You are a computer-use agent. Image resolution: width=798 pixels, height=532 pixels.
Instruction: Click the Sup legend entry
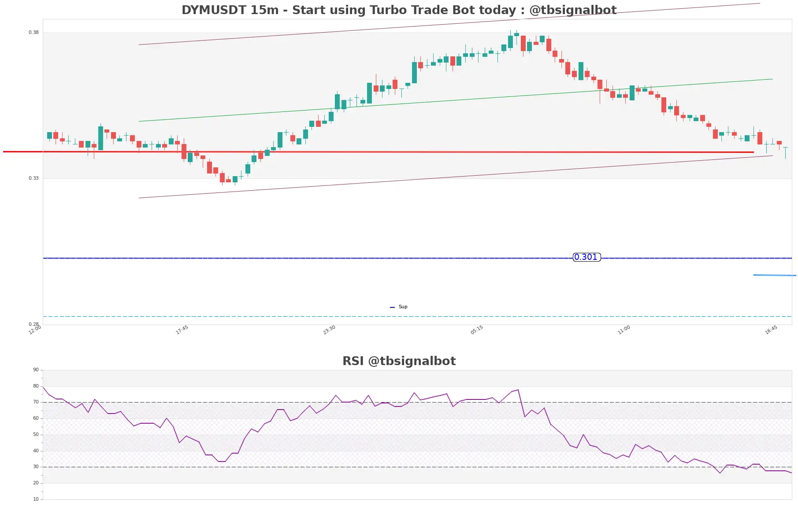[x=399, y=307]
